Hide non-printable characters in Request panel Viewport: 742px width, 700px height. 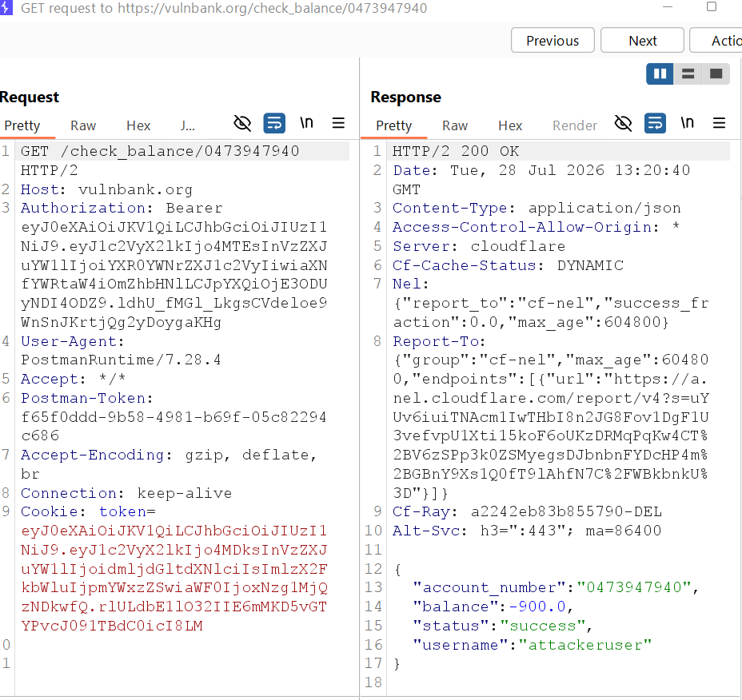(242, 123)
